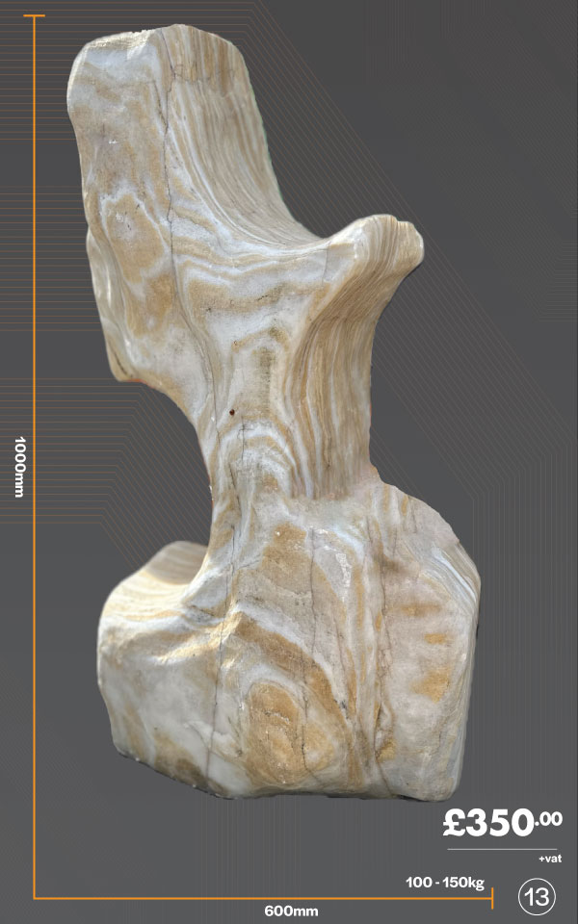
Task: Click the right end tick of width line
Action: pos(492,897)
